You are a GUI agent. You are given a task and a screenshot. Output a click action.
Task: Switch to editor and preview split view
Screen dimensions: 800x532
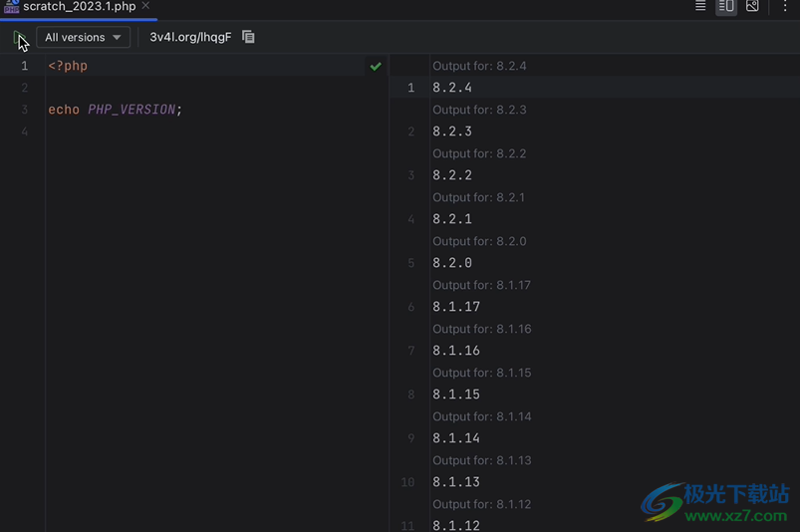726,6
